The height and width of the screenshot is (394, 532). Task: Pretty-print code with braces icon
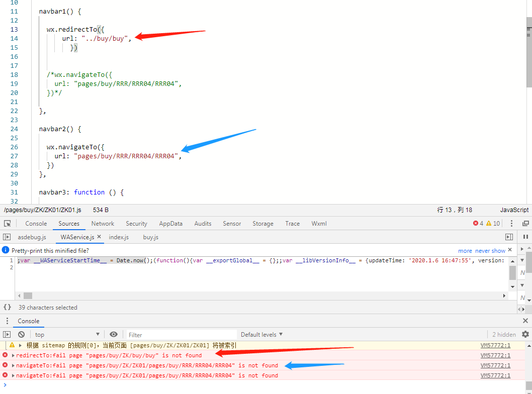7,307
